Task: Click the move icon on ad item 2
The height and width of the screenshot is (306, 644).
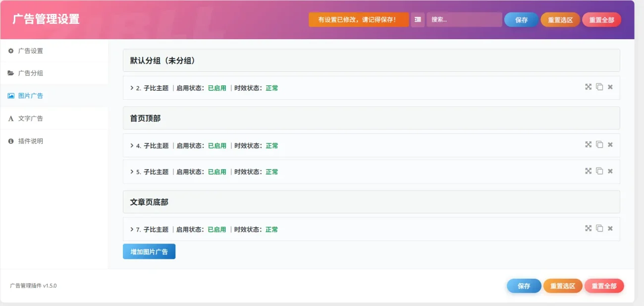Action: coord(588,87)
